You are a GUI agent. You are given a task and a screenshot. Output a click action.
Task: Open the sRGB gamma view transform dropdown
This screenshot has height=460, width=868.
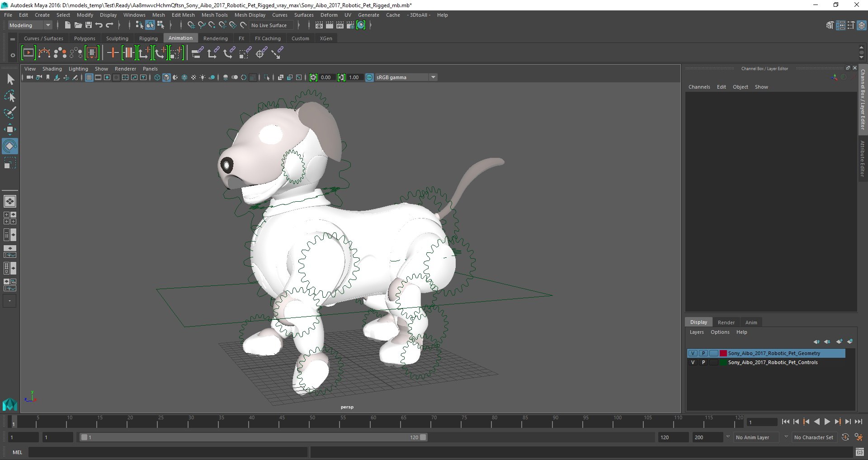coord(406,77)
